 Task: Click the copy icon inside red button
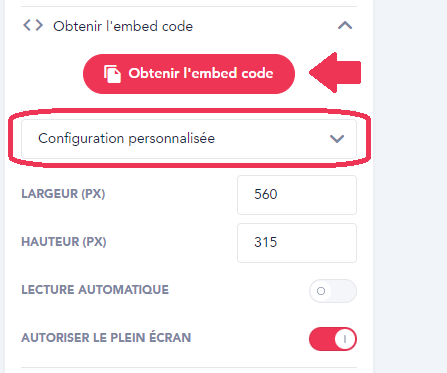pos(112,74)
